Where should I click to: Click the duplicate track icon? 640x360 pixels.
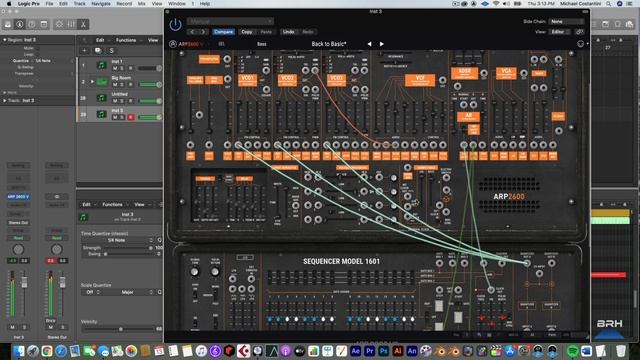pos(98,51)
